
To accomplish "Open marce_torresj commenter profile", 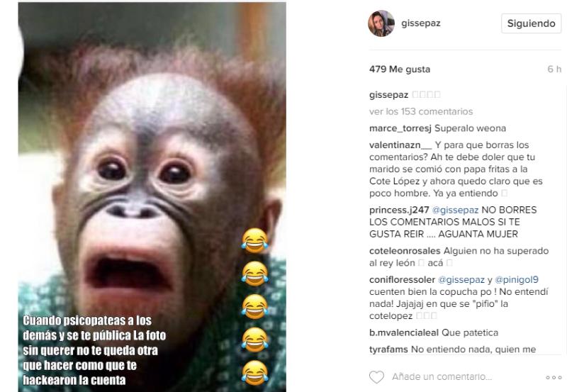I will click(400, 128).
